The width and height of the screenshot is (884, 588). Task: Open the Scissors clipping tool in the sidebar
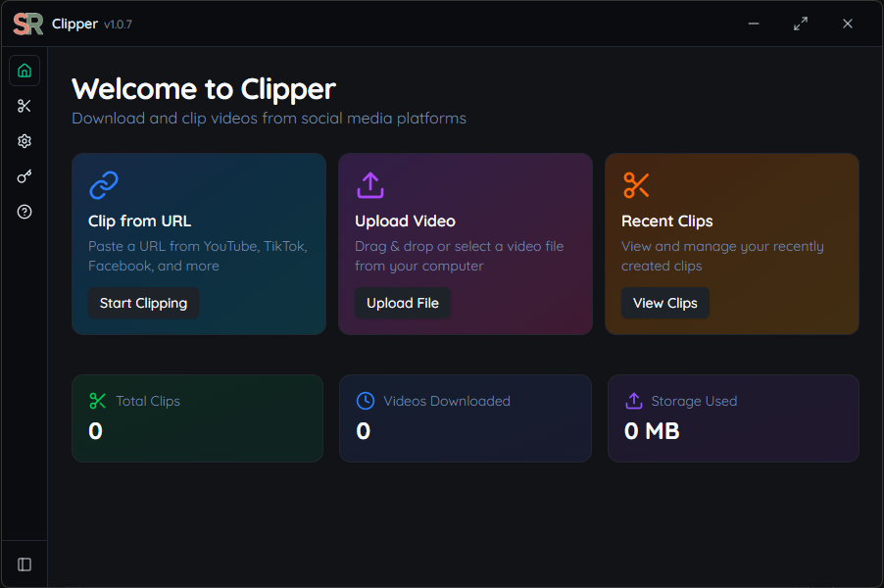[24, 106]
